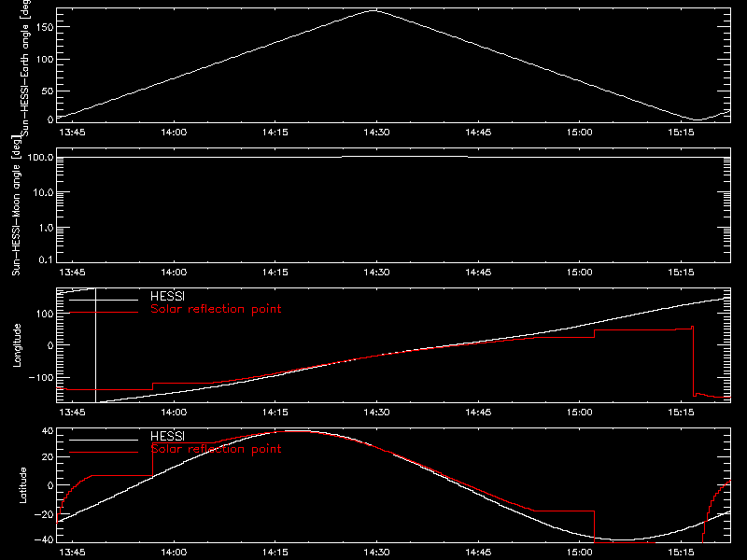Screen dimensions: 747x560
Task: Click the -40 tick on Latitude axis
Action: 44,539
